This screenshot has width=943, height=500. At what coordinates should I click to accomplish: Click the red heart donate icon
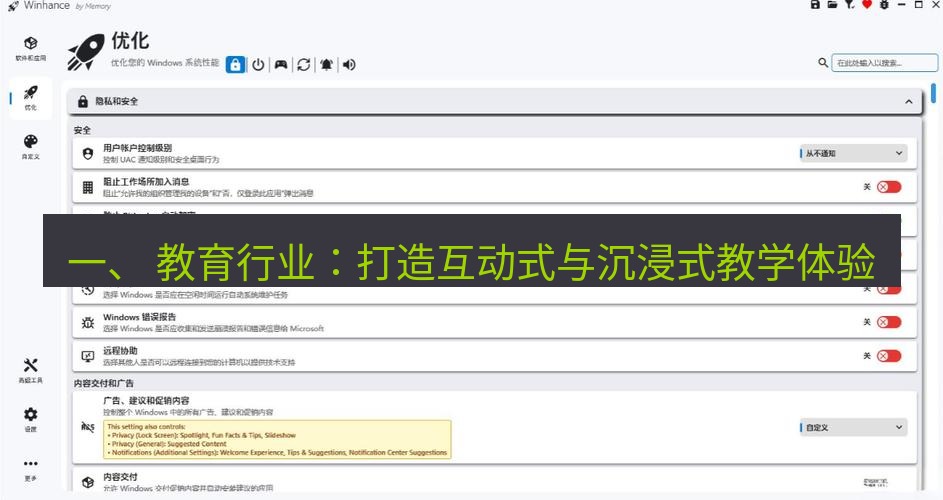click(867, 4)
